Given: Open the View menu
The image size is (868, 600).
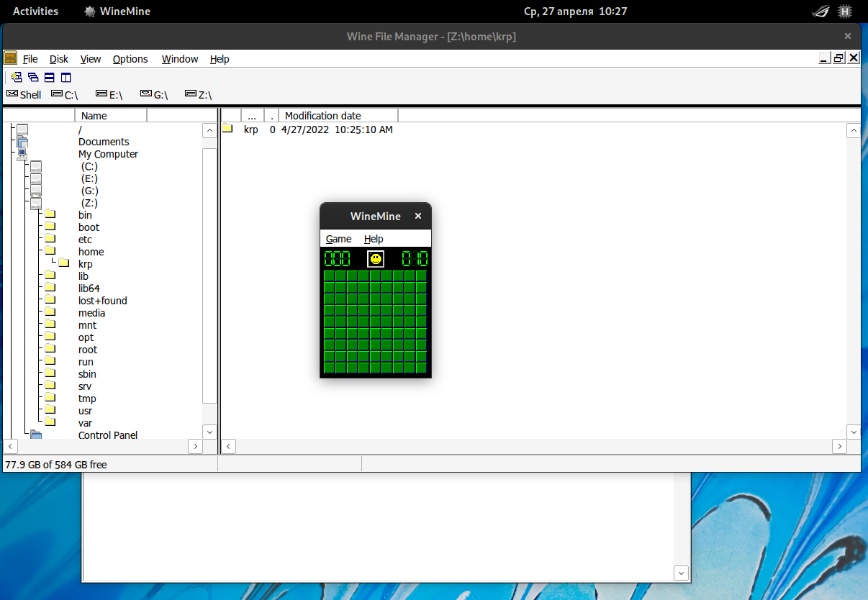Looking at the screenshot, I should (x=91, y=59).
